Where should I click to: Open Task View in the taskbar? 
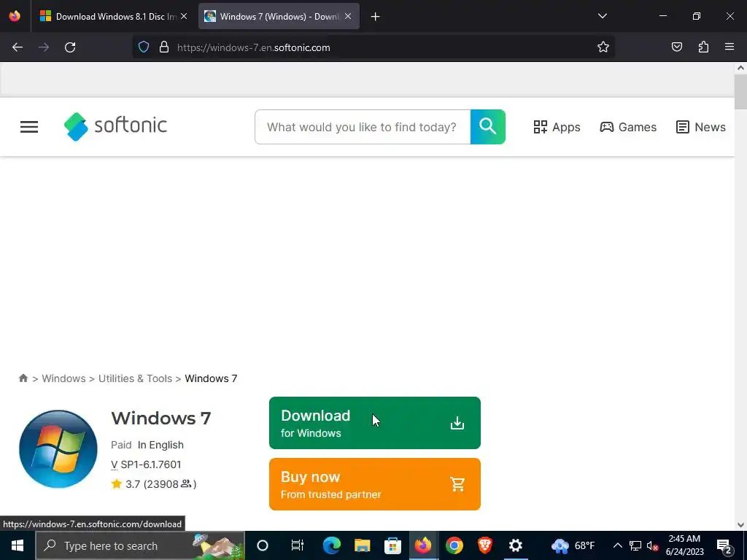(298, 545)
